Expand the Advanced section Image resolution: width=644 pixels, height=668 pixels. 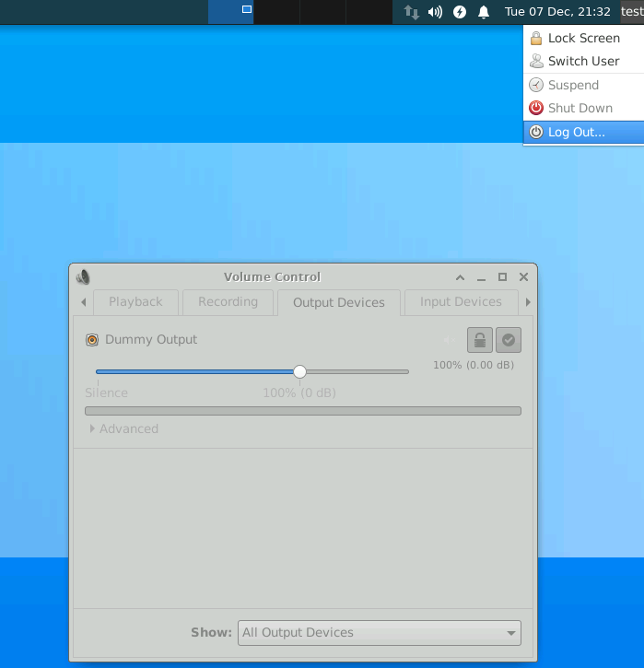[x=123, y=428]
